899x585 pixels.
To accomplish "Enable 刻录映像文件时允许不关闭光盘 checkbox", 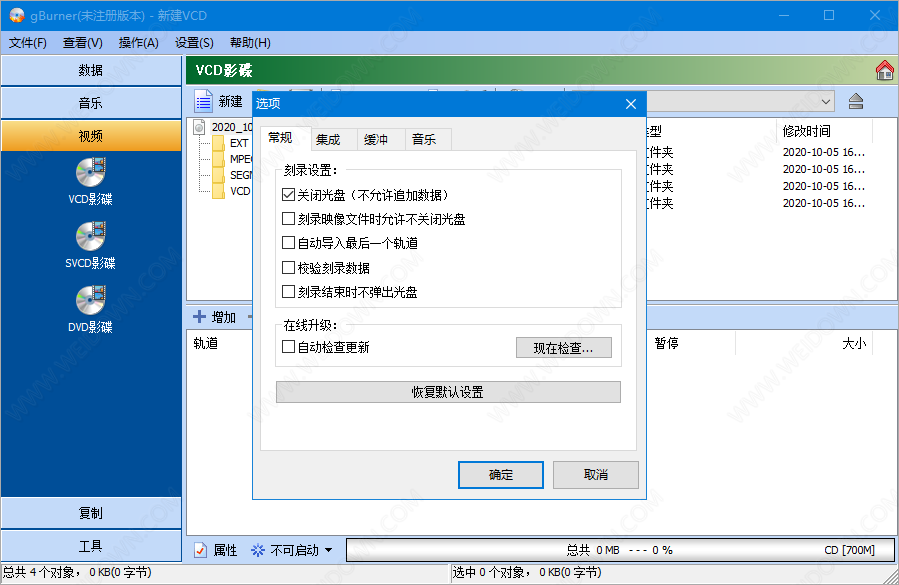I will coord(288,219).
